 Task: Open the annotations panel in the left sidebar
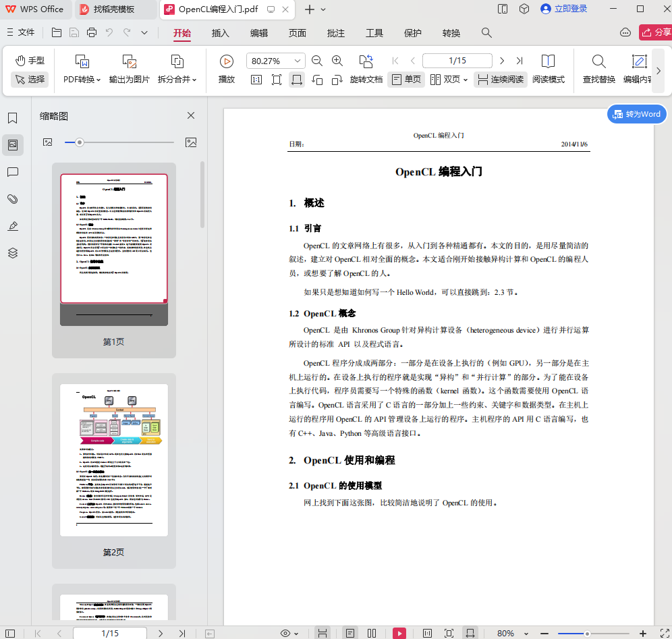tap(13, 172)
